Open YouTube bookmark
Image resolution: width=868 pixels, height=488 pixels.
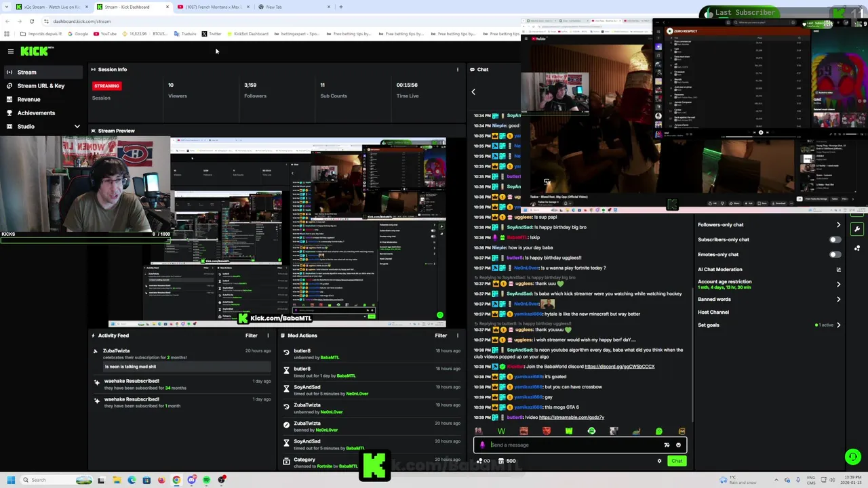[x=104, y=34]
